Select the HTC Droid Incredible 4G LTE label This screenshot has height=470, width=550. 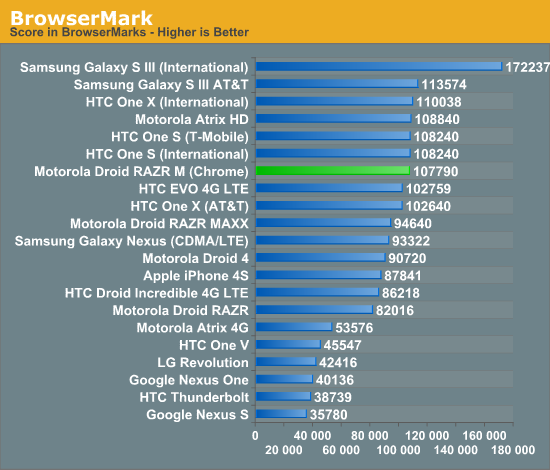(156, 293)
